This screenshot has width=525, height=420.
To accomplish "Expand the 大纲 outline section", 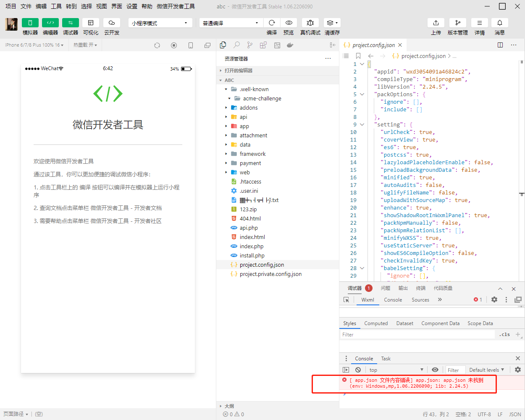I will pos(278,406).
